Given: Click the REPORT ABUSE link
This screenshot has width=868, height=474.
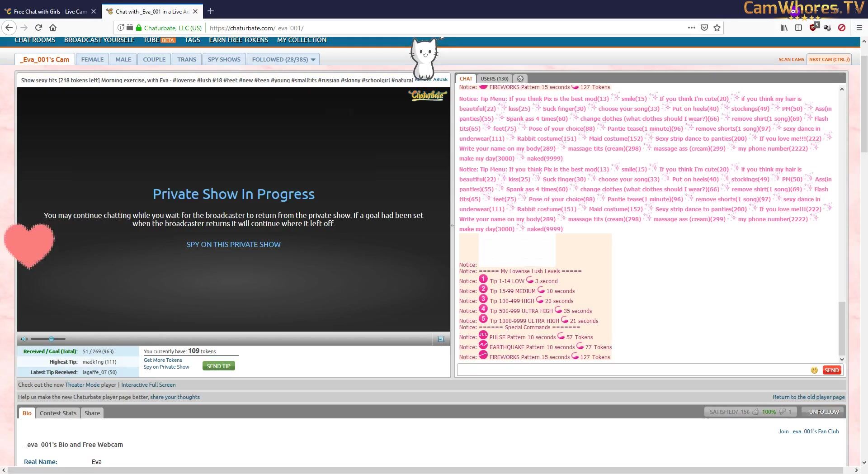Looking at the screenshot, I should point(431,79).
